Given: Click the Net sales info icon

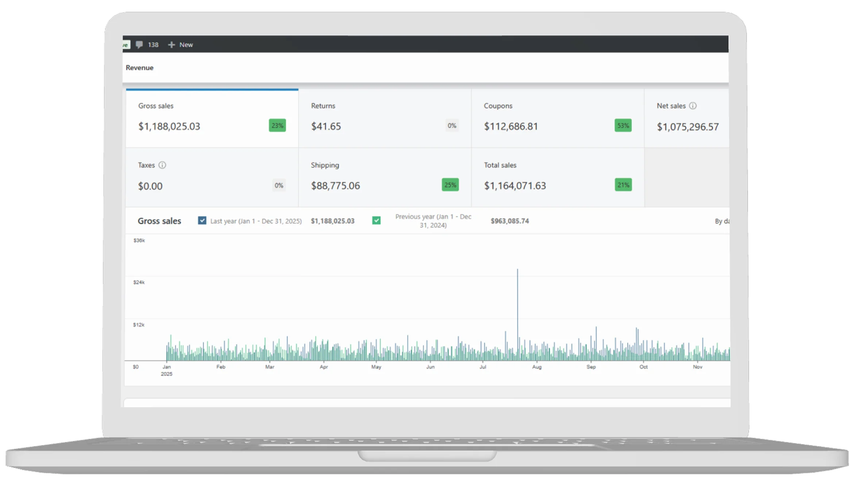Looking at the screenshot, I should pyautogui.click(x=693, y=106).
